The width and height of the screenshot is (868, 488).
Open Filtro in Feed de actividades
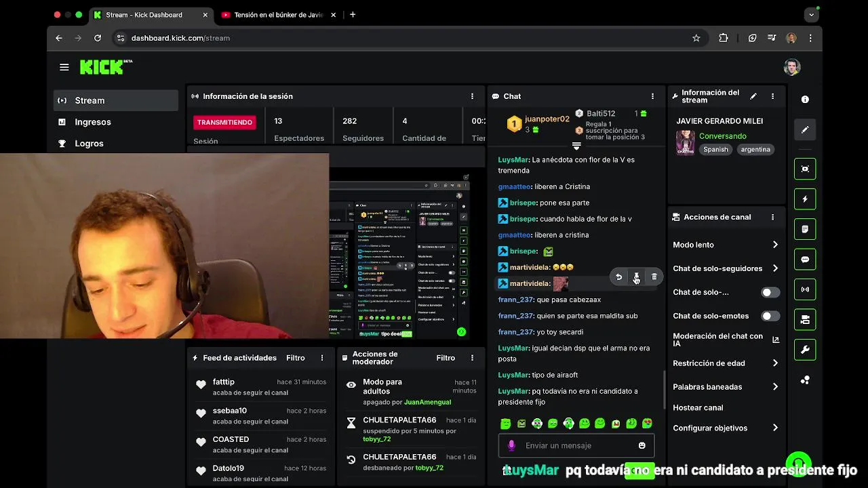tap(296, 358)
